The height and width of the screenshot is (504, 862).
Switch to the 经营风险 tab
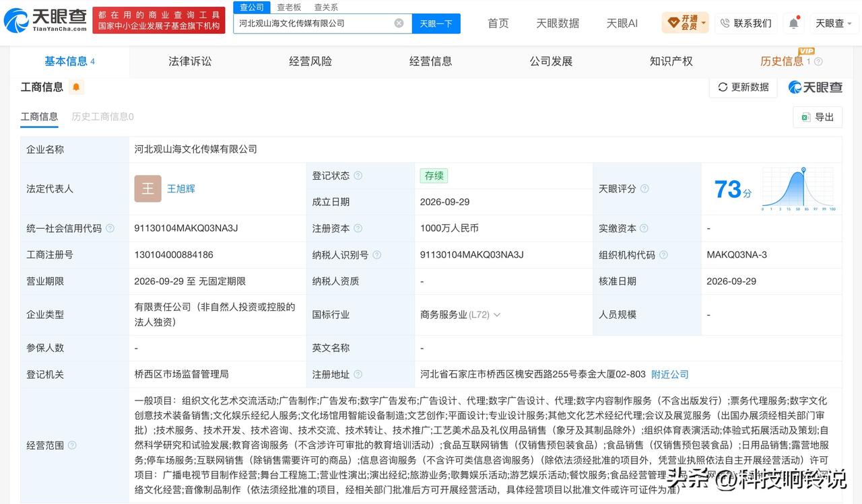click(x=310, y=61)
